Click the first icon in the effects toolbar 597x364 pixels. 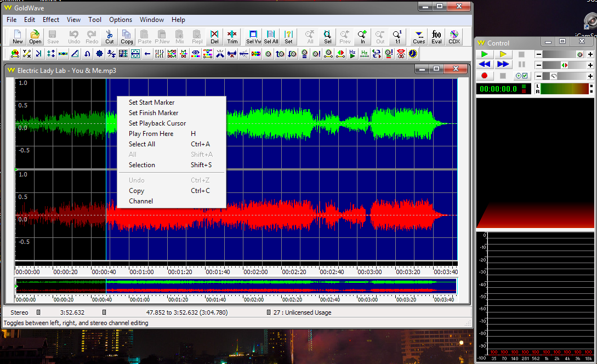[x=15, y=54]
